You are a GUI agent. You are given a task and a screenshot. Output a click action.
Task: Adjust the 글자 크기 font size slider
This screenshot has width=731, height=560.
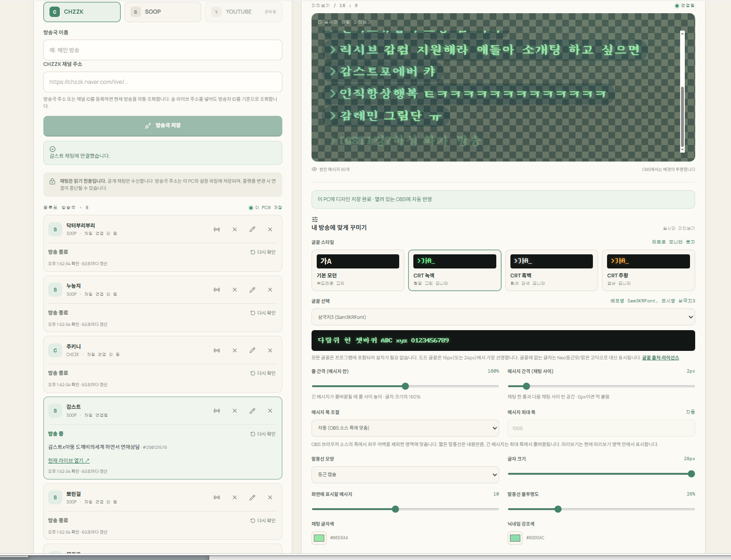[x=601, y=474]
